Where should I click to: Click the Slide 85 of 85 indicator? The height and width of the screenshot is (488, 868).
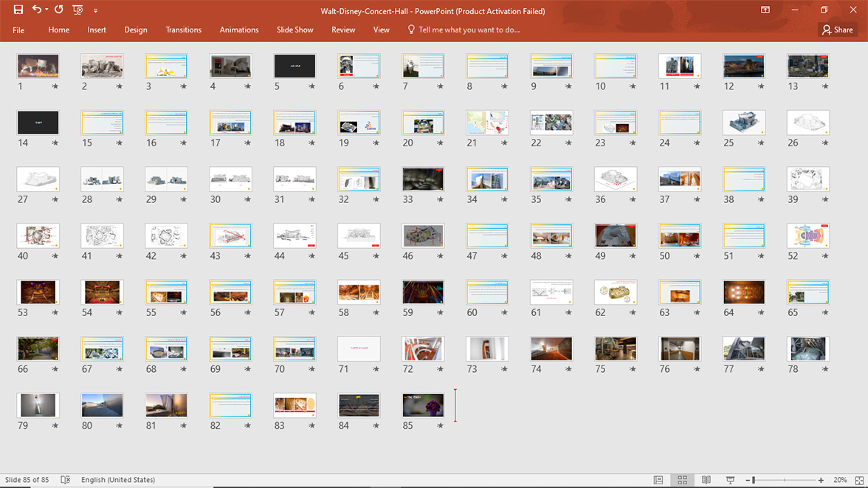click(x=27, y=480)
